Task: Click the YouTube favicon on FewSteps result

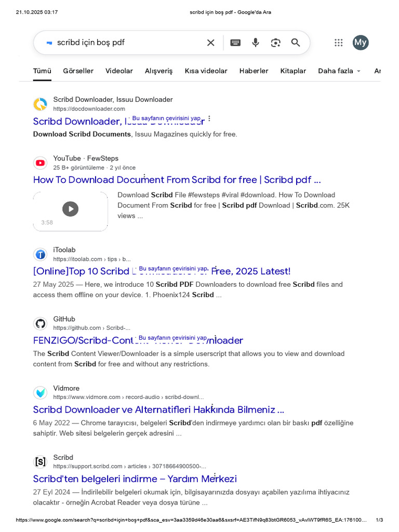Action: click(x=41, y=163)
